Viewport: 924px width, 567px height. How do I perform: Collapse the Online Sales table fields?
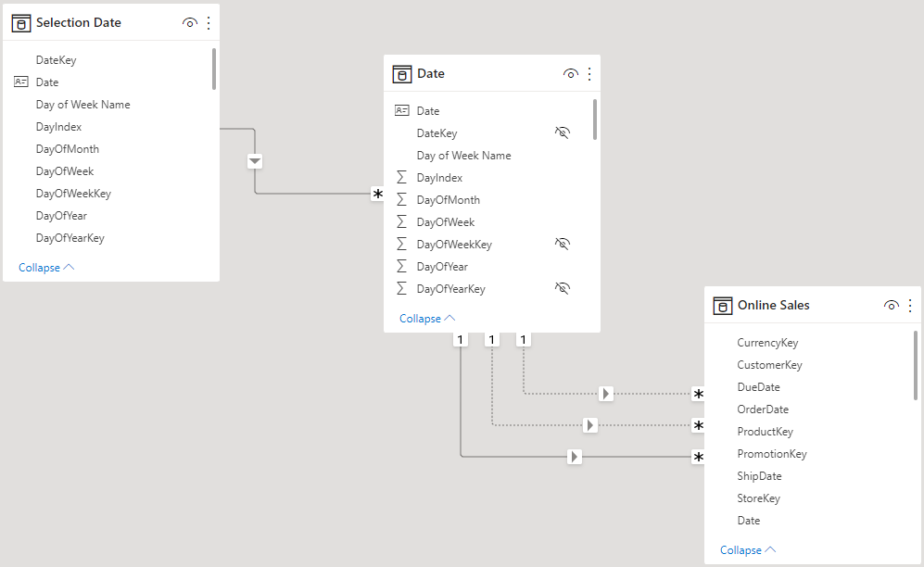(748, 550)
